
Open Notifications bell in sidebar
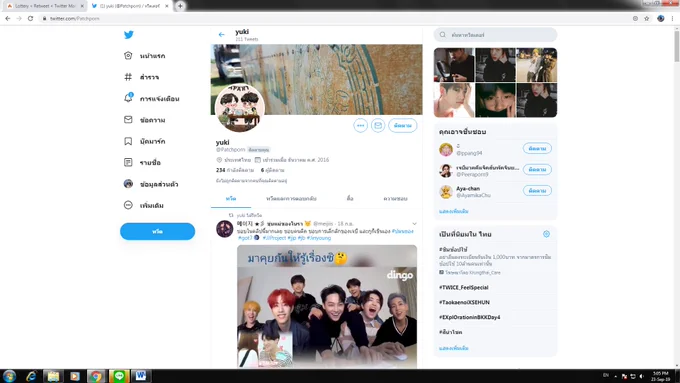coord(151,98)
